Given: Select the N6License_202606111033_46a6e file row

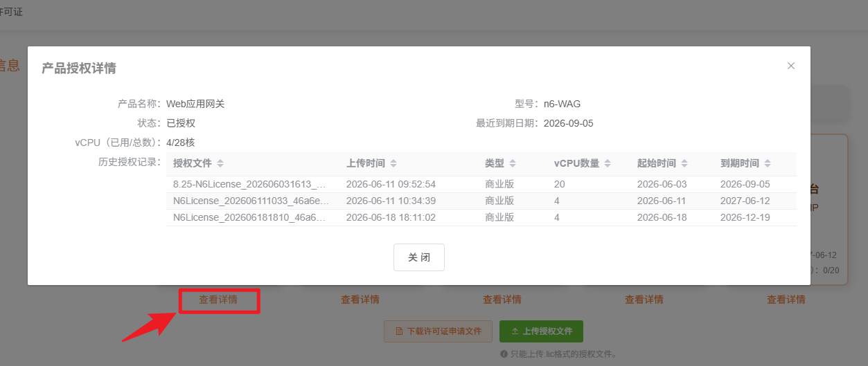Looking at the screenshot, I should point(481,201).
